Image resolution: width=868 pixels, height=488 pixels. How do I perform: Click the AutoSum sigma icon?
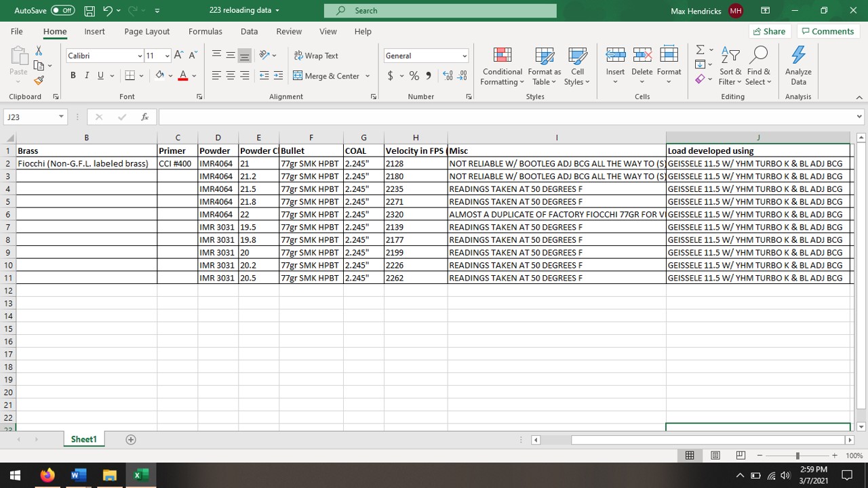700,50
